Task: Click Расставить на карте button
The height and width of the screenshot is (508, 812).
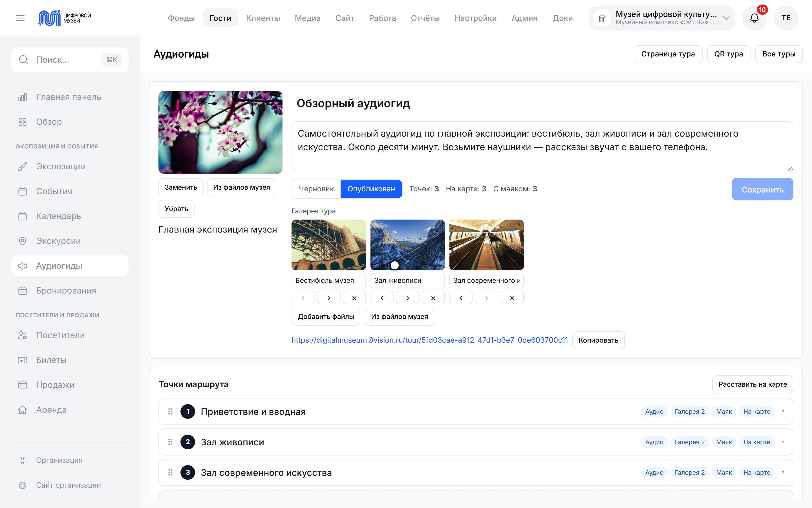Action: 753,384
